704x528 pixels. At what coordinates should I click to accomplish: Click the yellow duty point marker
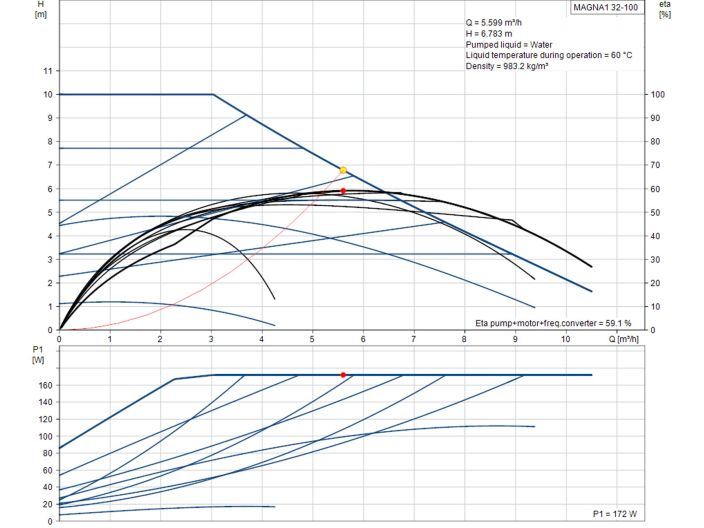coord(343,170)
